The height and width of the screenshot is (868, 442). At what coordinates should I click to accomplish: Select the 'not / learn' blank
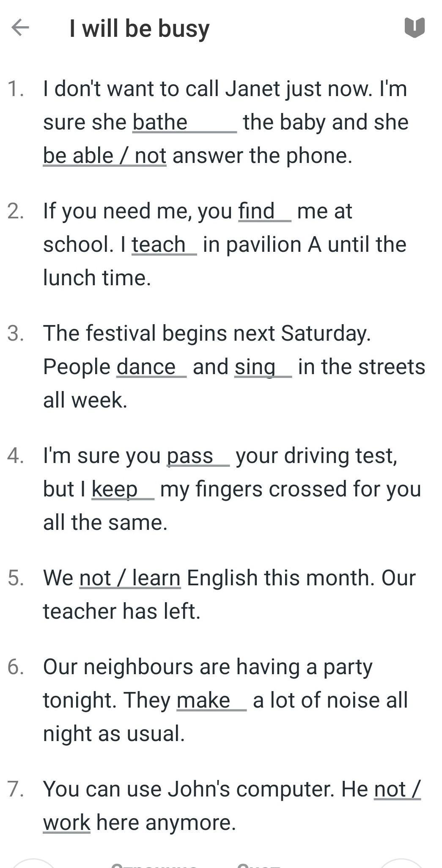pyautogui.click(x=130, y=579)
